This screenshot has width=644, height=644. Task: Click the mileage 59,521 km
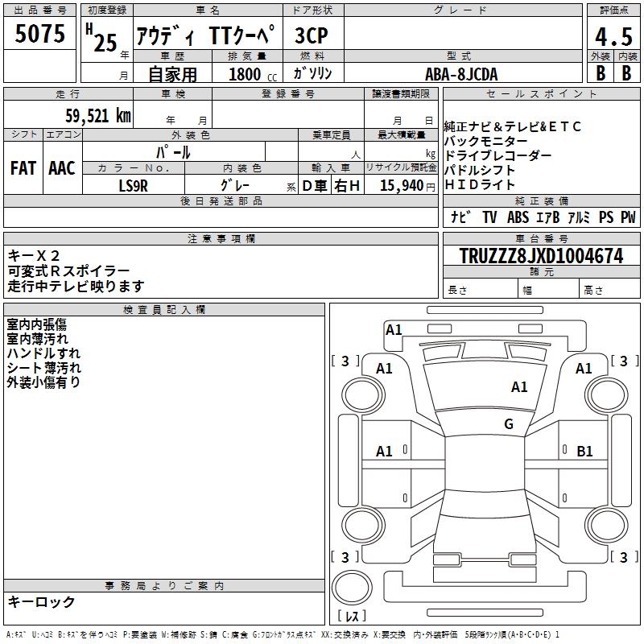pyautogui.click(x=98, y=115)
